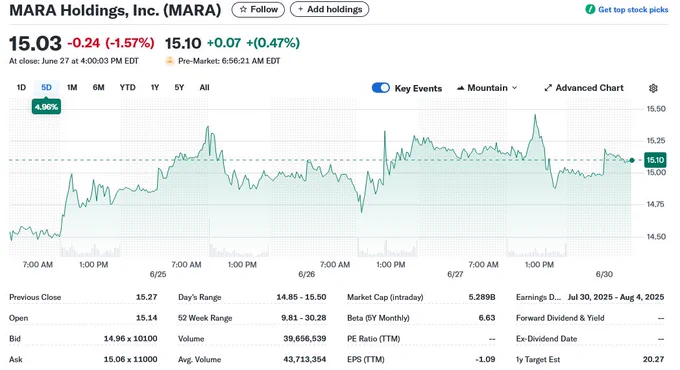This screenshot has height=370, width=680.
Task: Click the pre-market price 15.10 heading
Action: pyautogui.click(x=183, y=43)
